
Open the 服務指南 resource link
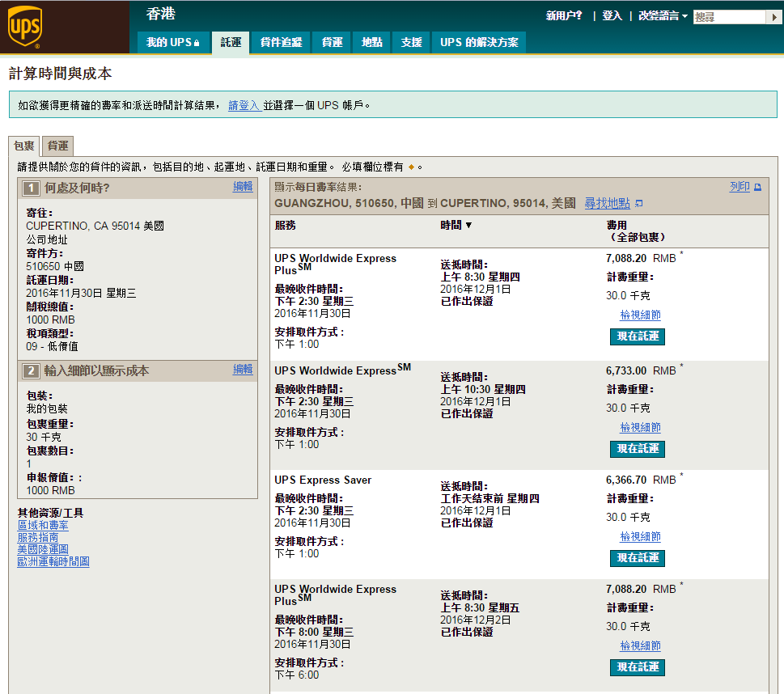[37, 537]
